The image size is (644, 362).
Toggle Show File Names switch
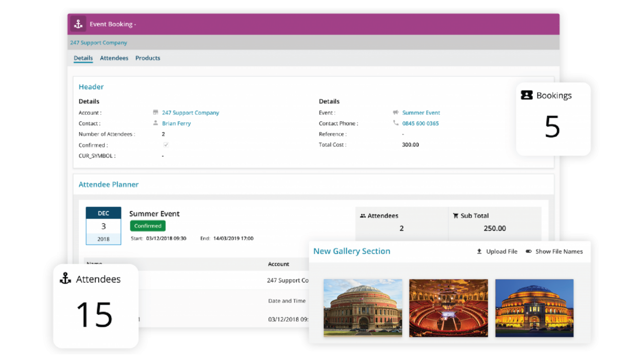528,251
